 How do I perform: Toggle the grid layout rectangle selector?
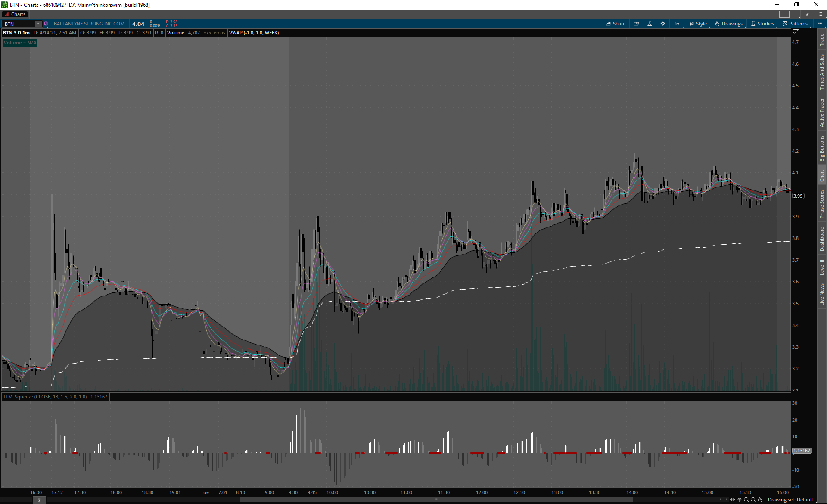(x=784, y=14)
